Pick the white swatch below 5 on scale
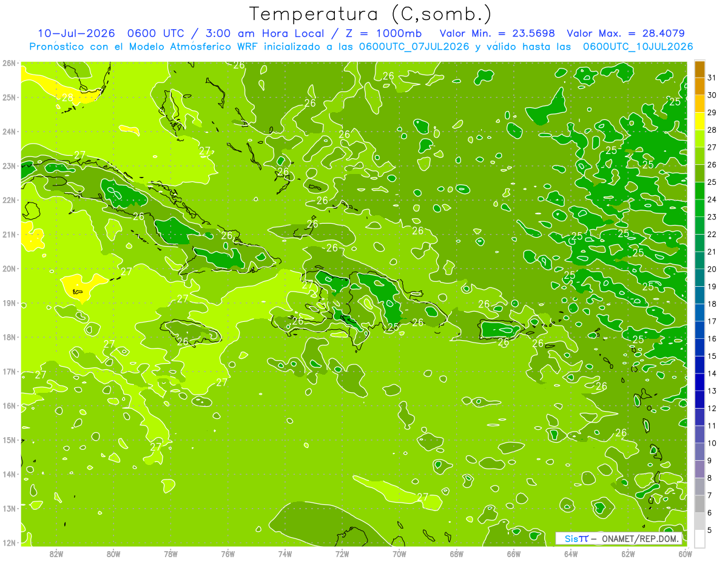The image size is (728, 562). point(699,539)
